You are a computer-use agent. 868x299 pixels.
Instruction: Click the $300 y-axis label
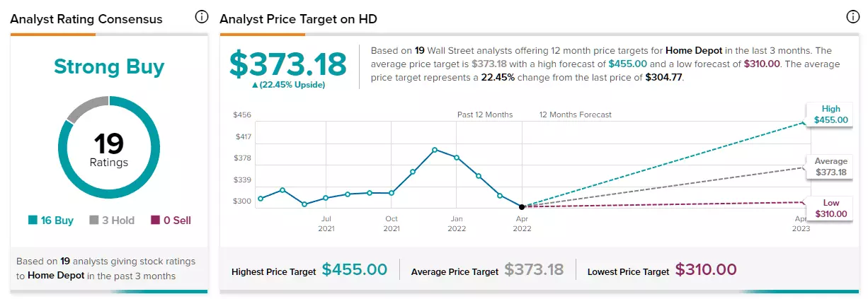point(243,201)
